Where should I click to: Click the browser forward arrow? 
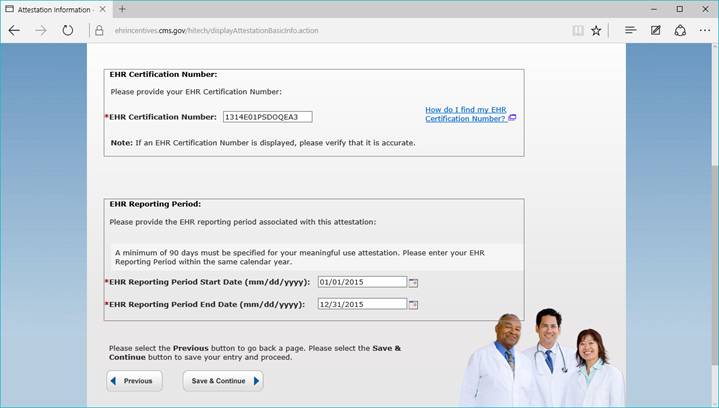tap(41, 30)
